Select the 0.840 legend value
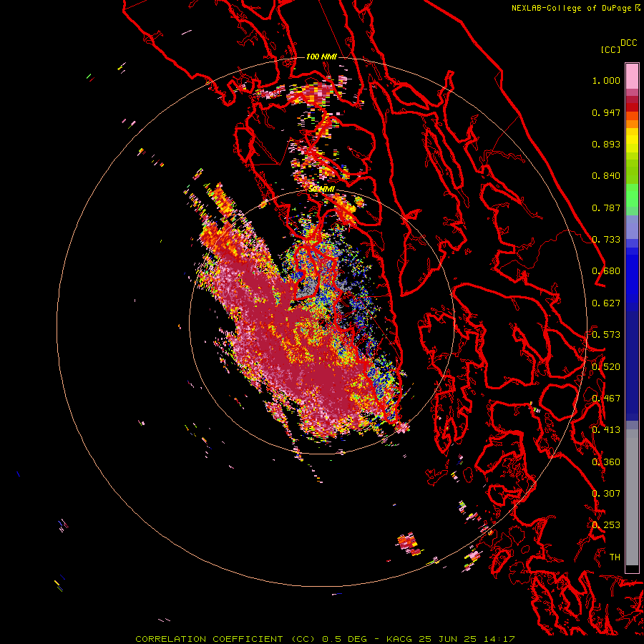The width and height of the screenshot is (644, 644). point(606,176)
